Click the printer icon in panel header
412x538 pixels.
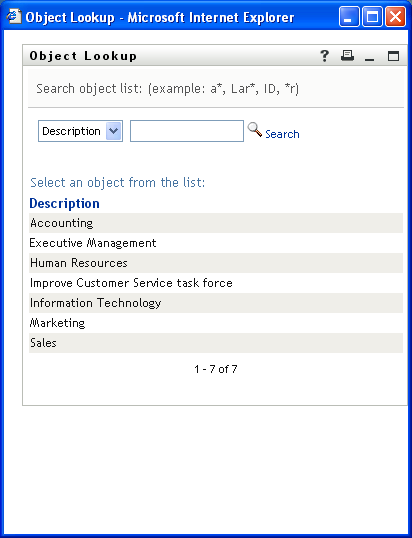[347, 55]
